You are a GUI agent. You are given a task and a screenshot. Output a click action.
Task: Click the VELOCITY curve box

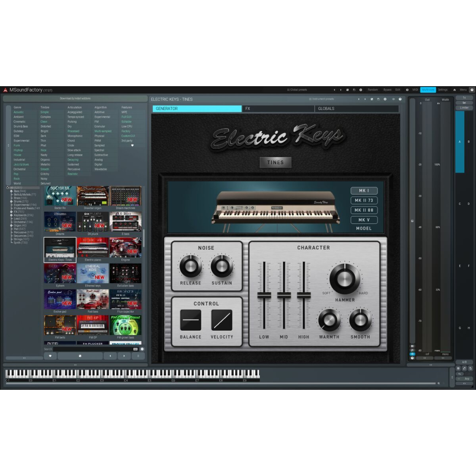click(x=222, y=320)
